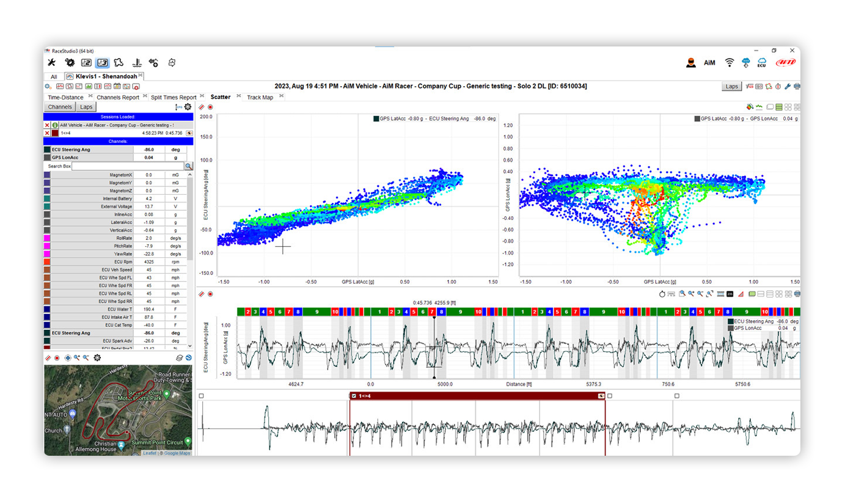Remove lap 1<>4 with red X
Image resolution: width=845 pixels, height=504 pixels.
pyautogui.click(x=47, y=133)
